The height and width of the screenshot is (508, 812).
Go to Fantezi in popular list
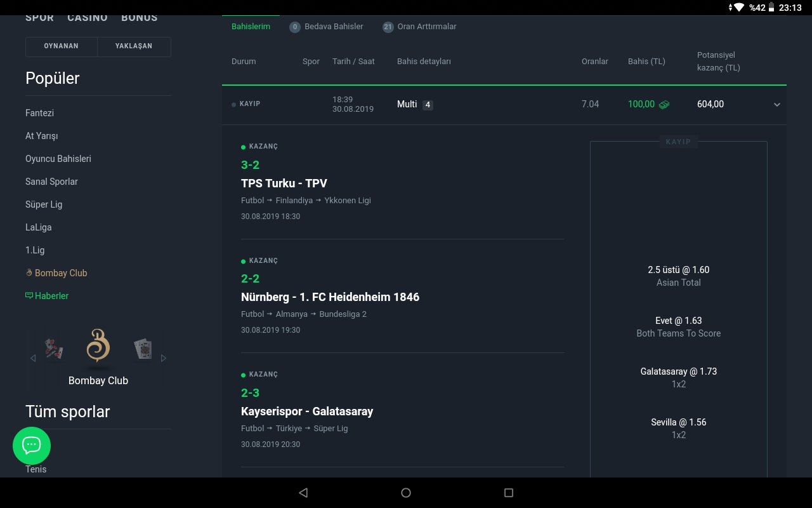pyautogui.click(x=39, y=113)
